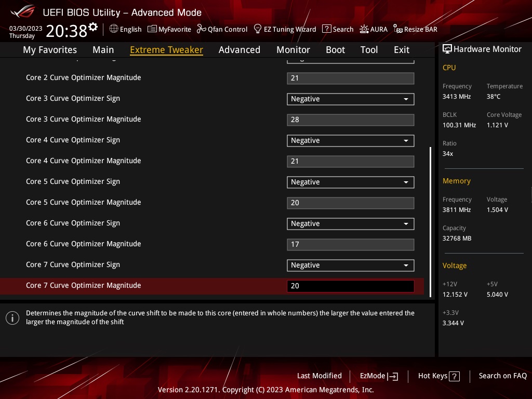Screen dimensions: 532x399
Task: Click the Hardware Monitor display icon
Action: pyautogui.click(x=447, y=49)
